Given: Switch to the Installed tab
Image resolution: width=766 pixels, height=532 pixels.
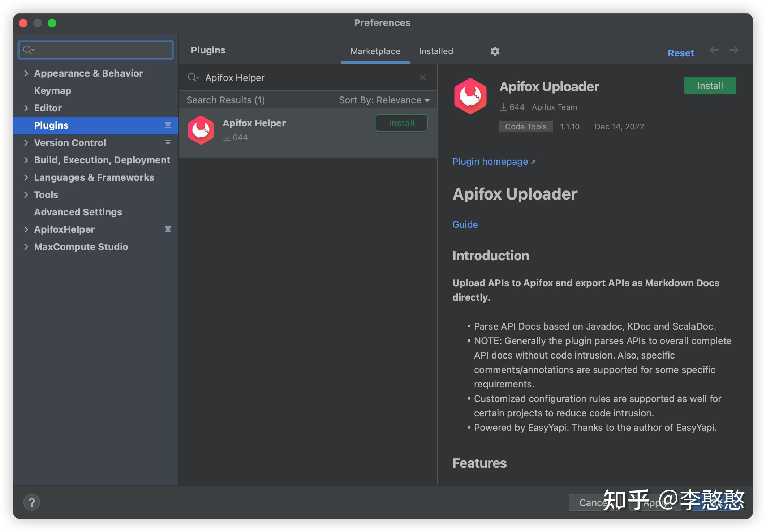Looking at the screenshot, I should [435, 51].
